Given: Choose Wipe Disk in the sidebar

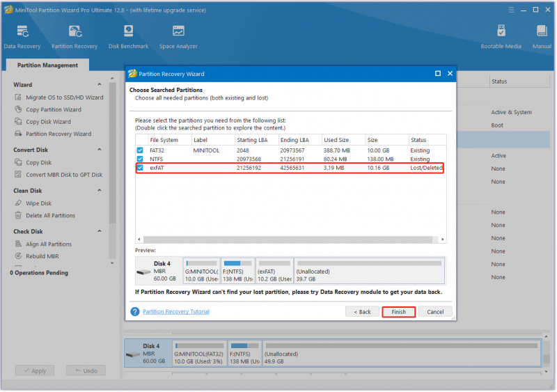Looking at the screenshot, I should 33,203.
